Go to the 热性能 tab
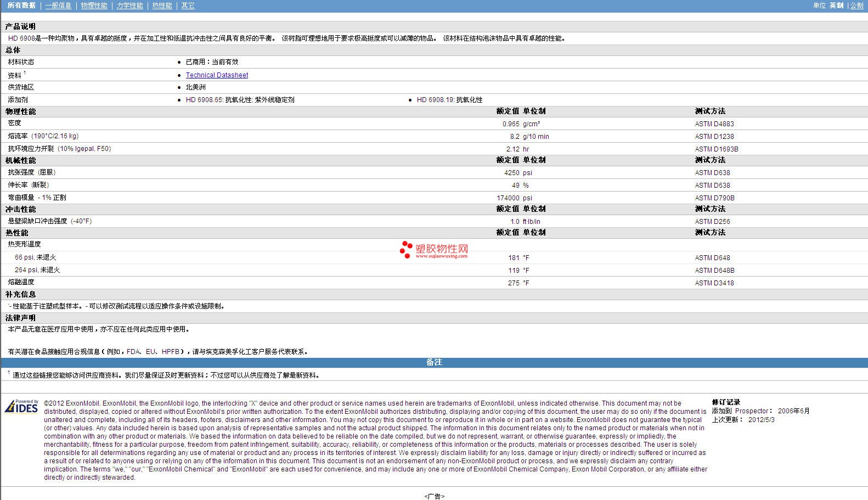868x500 pixels. (x=162, y=5)
